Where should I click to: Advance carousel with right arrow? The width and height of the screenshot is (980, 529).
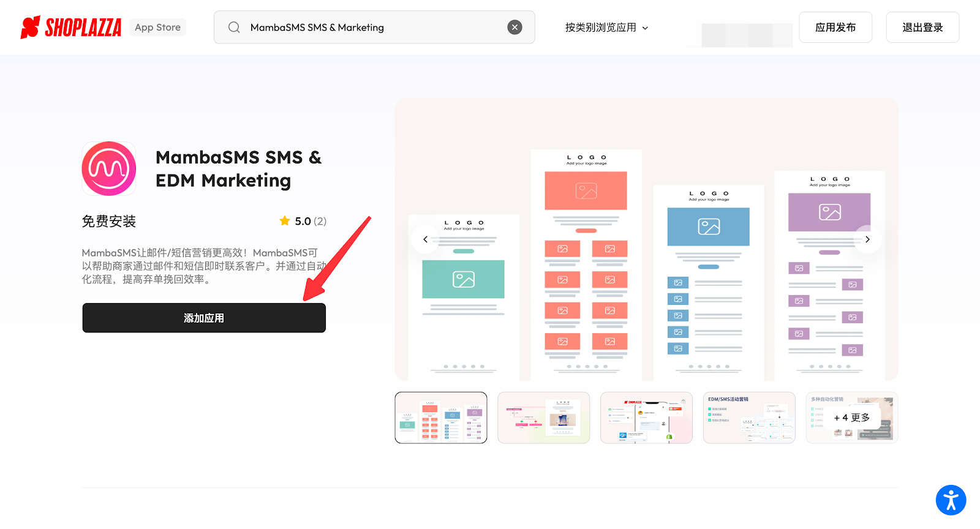tap(867, 239)
